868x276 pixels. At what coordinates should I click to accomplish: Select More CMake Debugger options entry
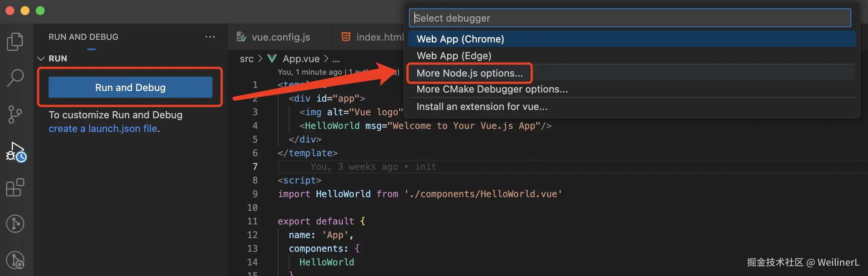492,89
